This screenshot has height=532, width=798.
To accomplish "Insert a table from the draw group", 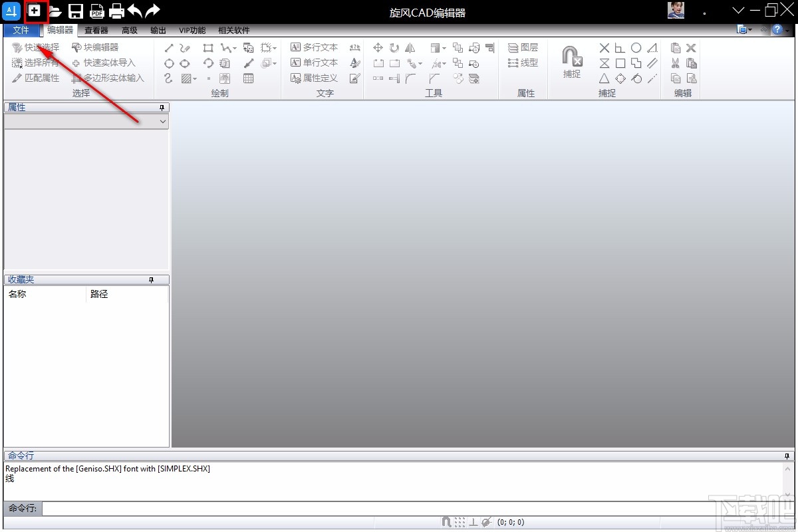I will pyautogui.click(x=248, y=78).
